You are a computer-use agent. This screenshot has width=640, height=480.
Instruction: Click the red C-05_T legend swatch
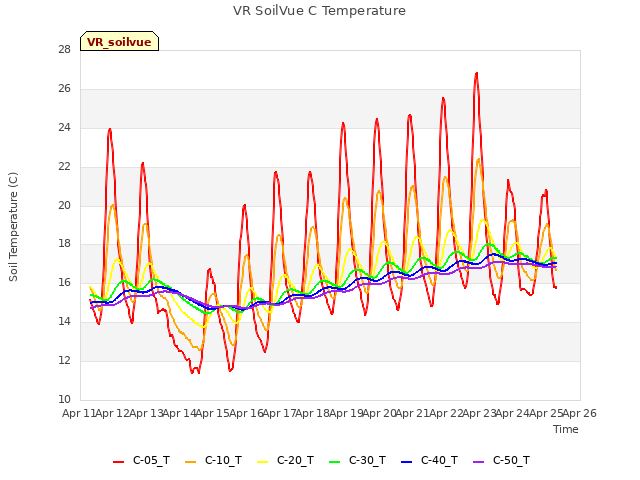[118, 462]
